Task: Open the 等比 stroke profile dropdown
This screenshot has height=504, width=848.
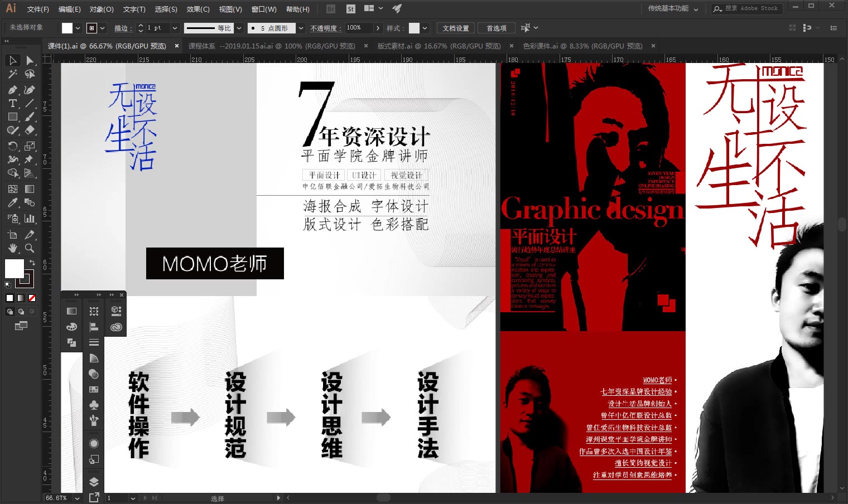Action: (x=239, y=28)
